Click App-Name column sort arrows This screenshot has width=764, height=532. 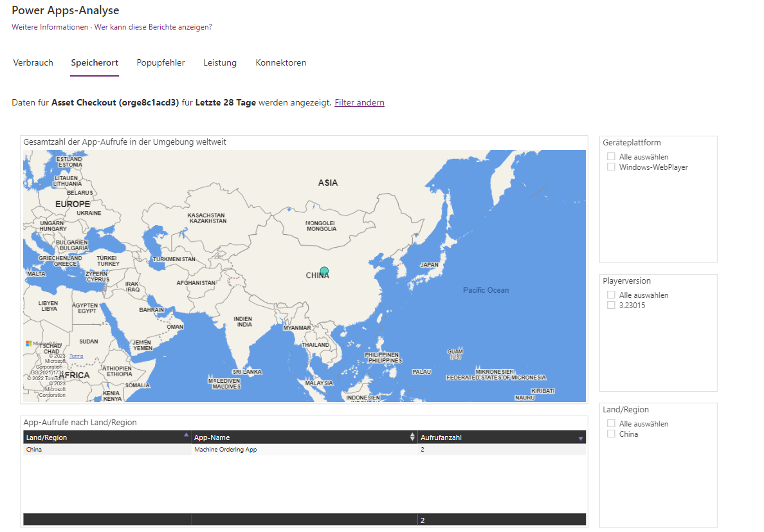pos(412,437)
